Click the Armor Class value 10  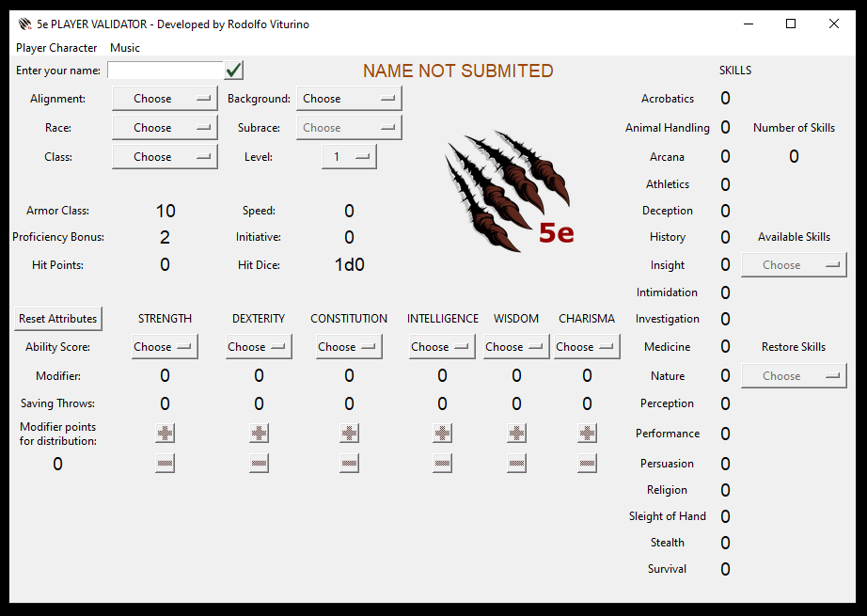[166, 211]
